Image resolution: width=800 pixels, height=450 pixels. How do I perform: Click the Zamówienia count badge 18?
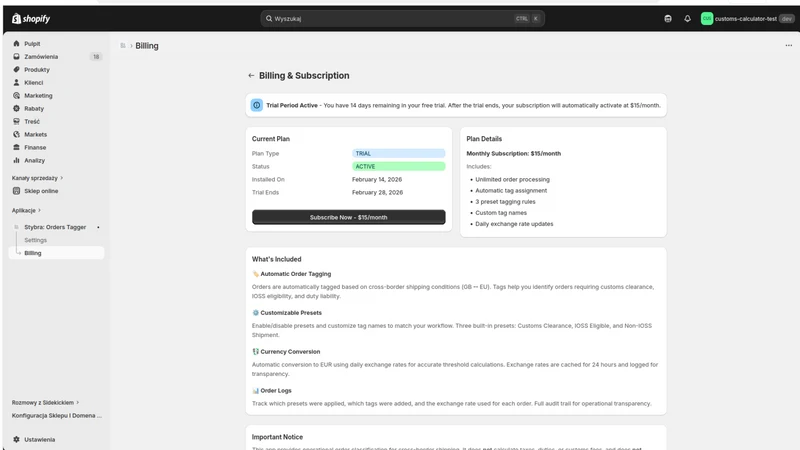tap(96, 57)
